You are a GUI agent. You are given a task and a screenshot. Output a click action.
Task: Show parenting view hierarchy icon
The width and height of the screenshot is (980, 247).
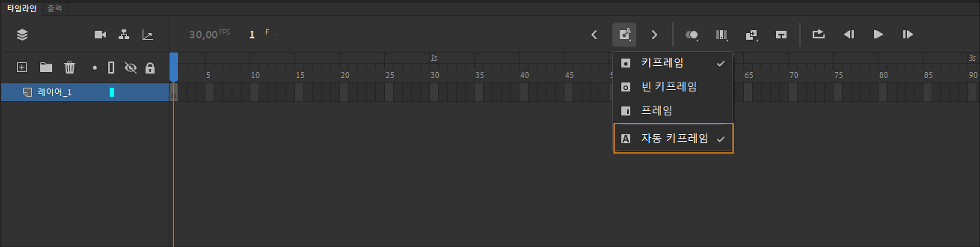[124, 35]
